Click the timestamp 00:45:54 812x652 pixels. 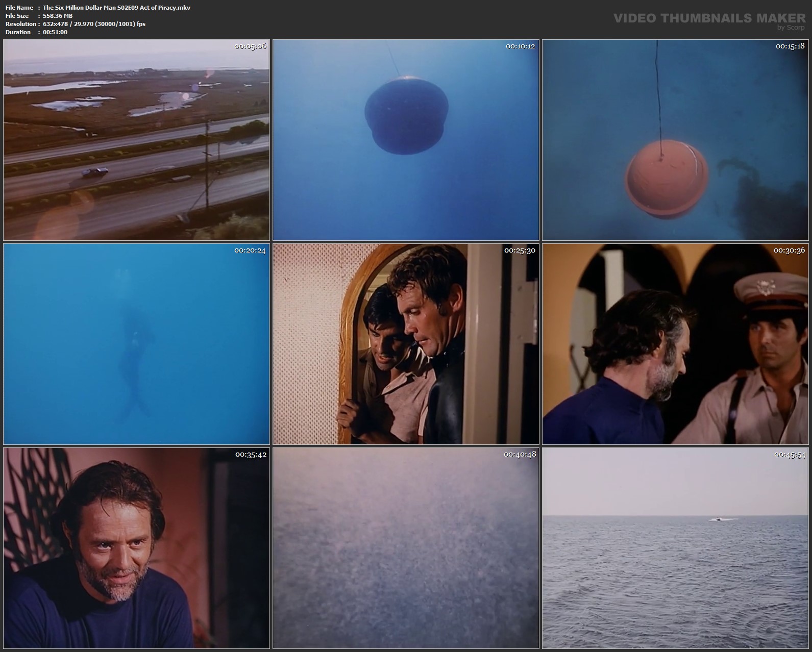coord(790,454)
